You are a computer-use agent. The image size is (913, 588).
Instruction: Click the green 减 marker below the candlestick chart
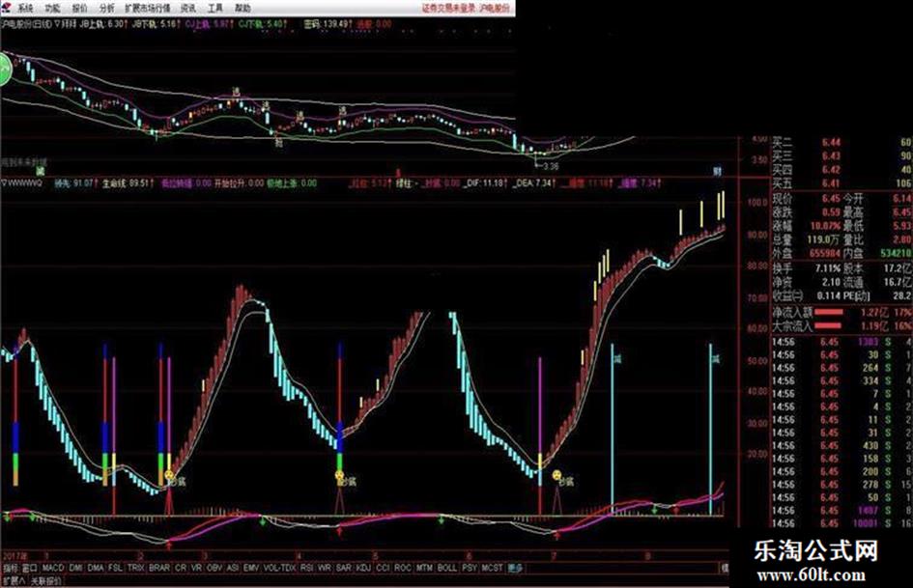[40, 171]
